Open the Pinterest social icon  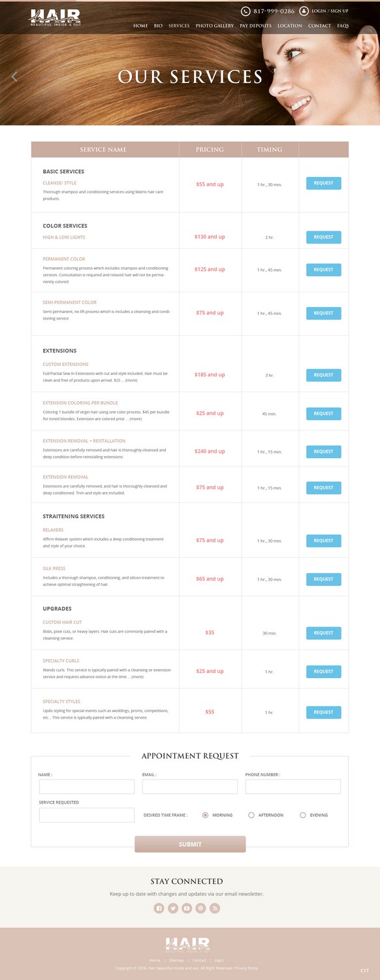coord(201,908)
